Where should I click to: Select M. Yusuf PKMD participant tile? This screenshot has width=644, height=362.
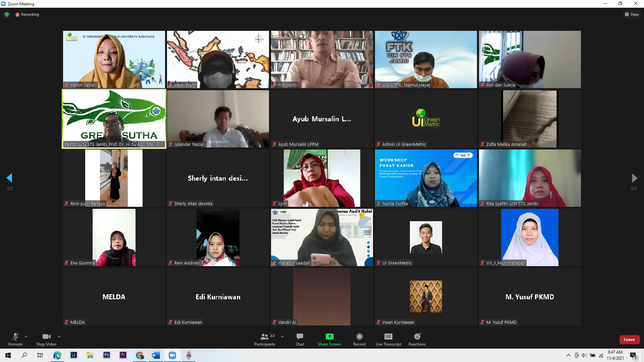[530, 297]
